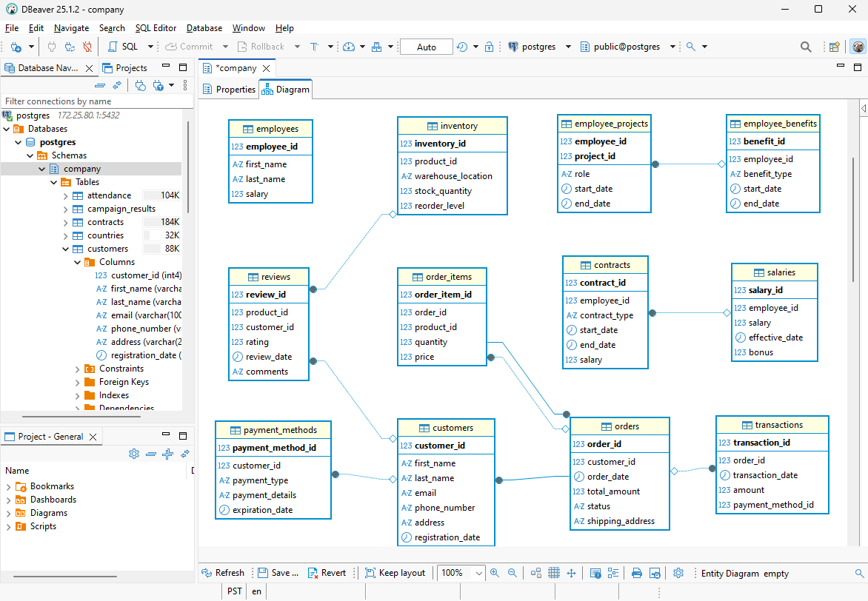Image resolution: width=868 pixels, height=601 pixels.
Task: Click the attribute presentation icon in diagram toolbar
Action: tap(613, 574)
